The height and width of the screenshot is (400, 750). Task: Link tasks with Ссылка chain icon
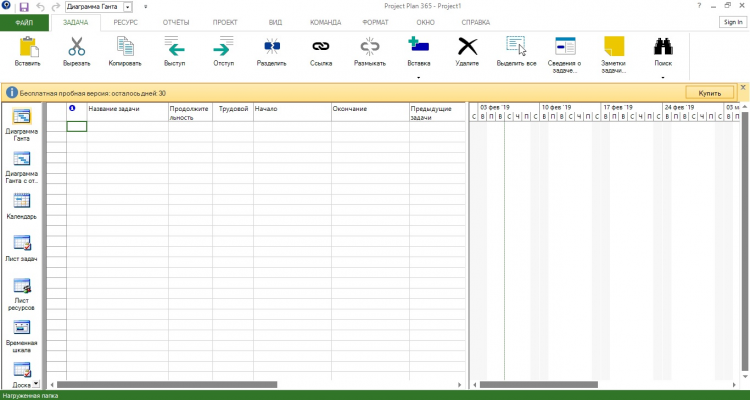(320, 46)
